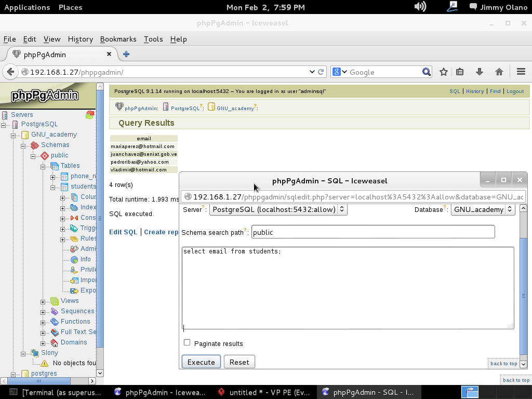Screen dimensions: 532x399
Task: Click the sound volume icon in top panel
Action: tap(420, 7)
